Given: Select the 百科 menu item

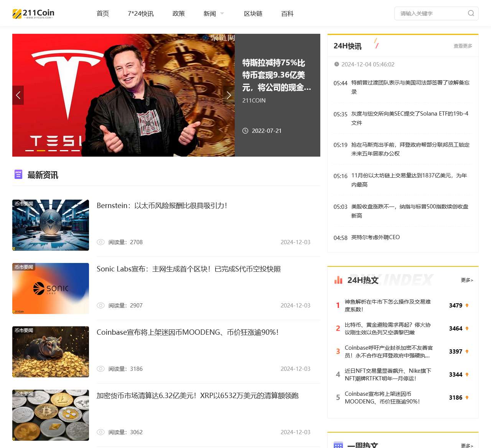Looking at the screenshot, I should [287, 13].
